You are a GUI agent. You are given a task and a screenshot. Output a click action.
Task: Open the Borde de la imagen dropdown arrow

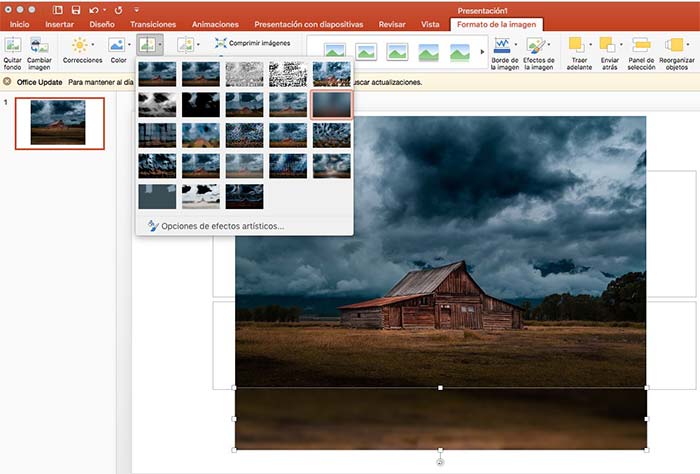516,45
